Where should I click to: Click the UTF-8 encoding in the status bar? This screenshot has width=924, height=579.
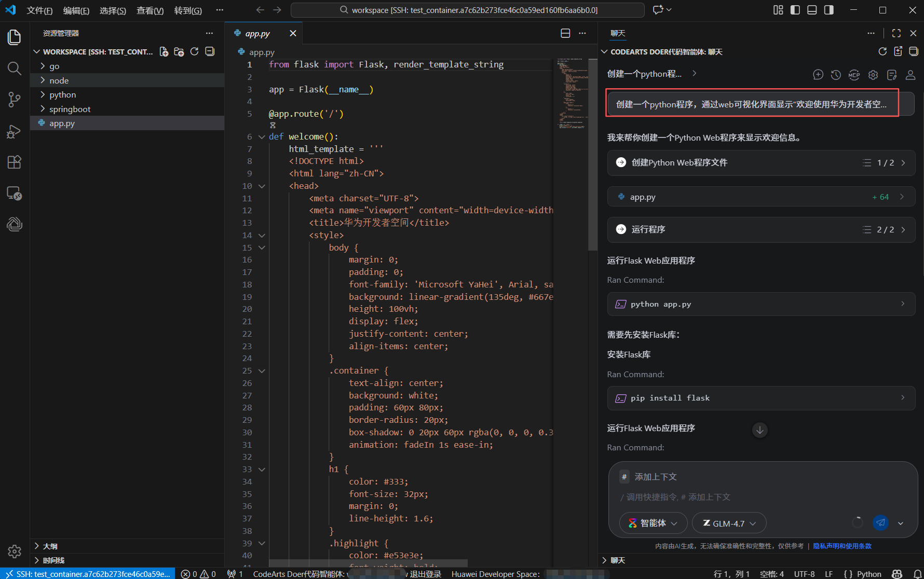(804, 574)
